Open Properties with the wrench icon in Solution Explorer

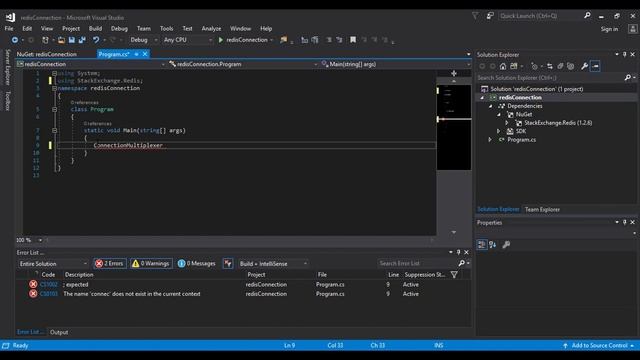(584, 66)
